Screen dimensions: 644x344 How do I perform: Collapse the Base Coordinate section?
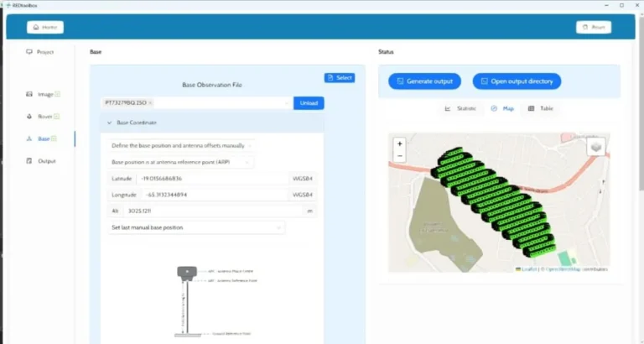[109, 122]
